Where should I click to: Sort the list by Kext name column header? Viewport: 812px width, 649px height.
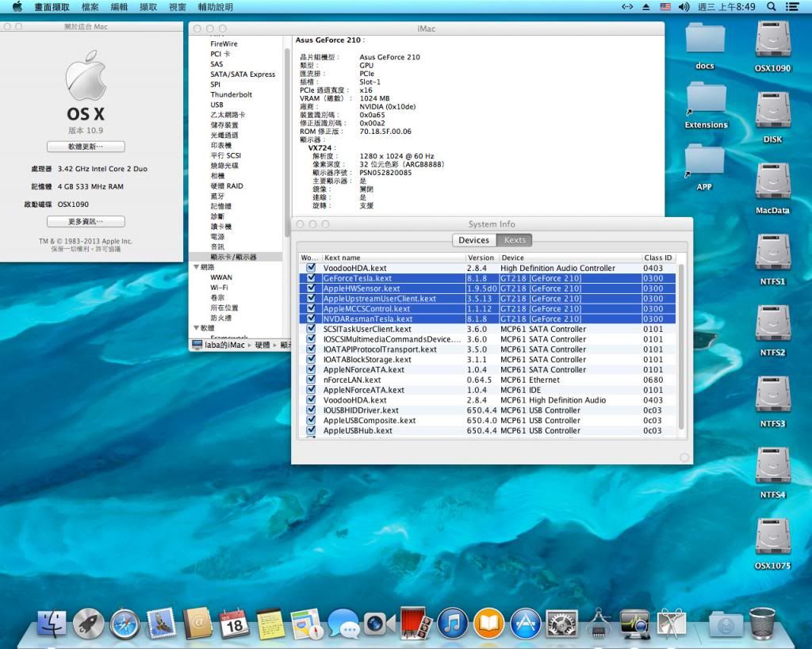(394, 258)
